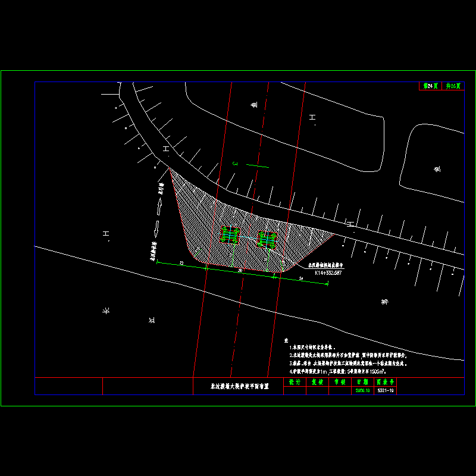Click the short green dimension line above hatch
Screen dimensions: 476x476
coord(256,165)
